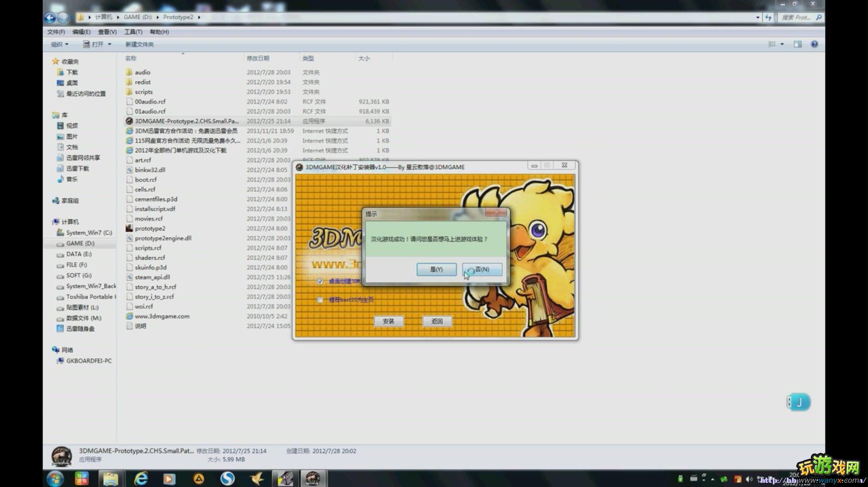This screenshot has height=487, width=868.
Task: Select the prototype2 application icon
Action: [129, 228]
